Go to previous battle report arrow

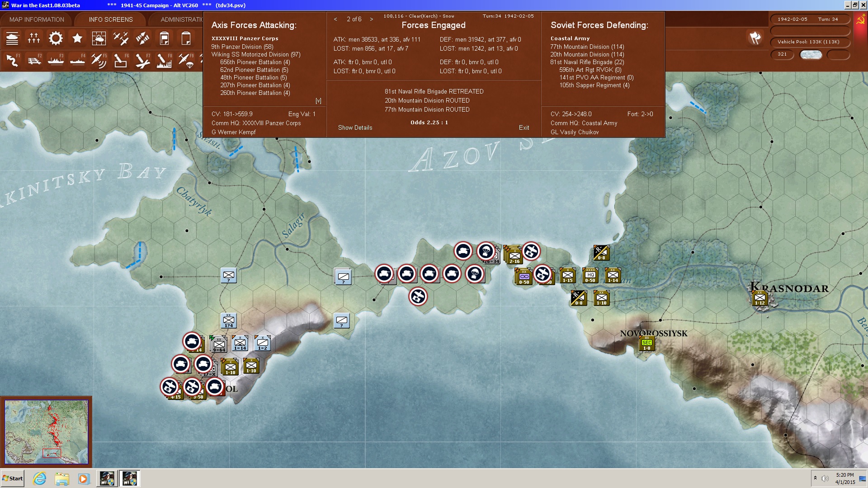[335, 19]
